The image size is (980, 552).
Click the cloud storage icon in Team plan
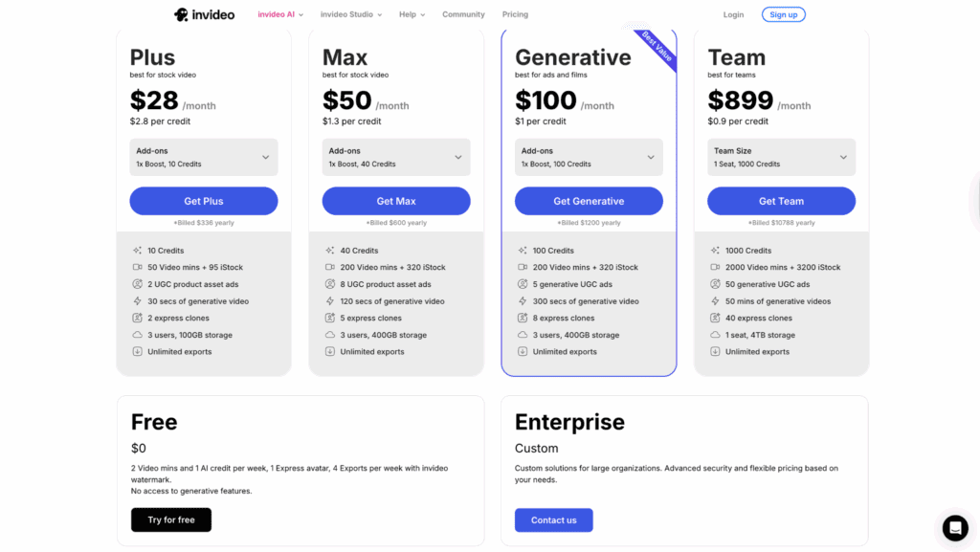(716, 335)
